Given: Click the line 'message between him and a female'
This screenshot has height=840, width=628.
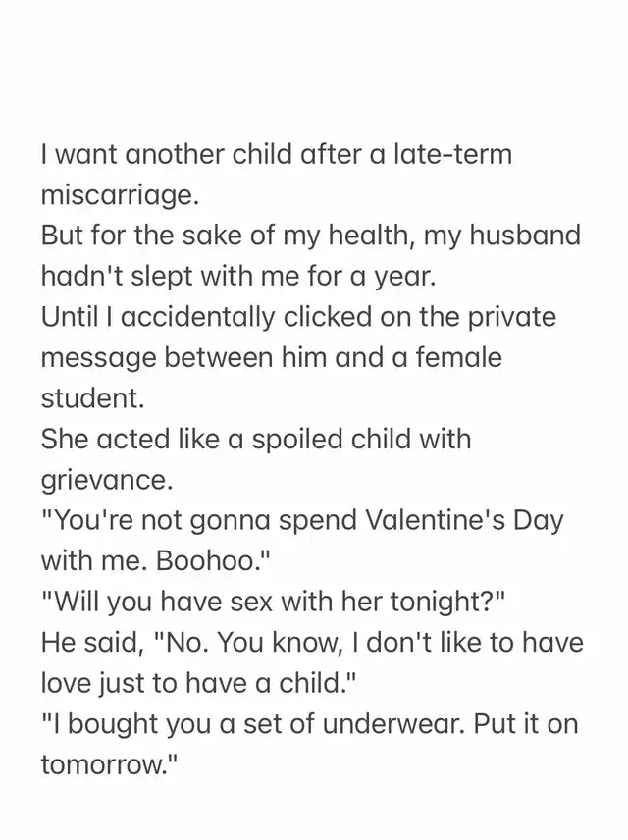Looking at the screenshot, I should tap(272, 358).
